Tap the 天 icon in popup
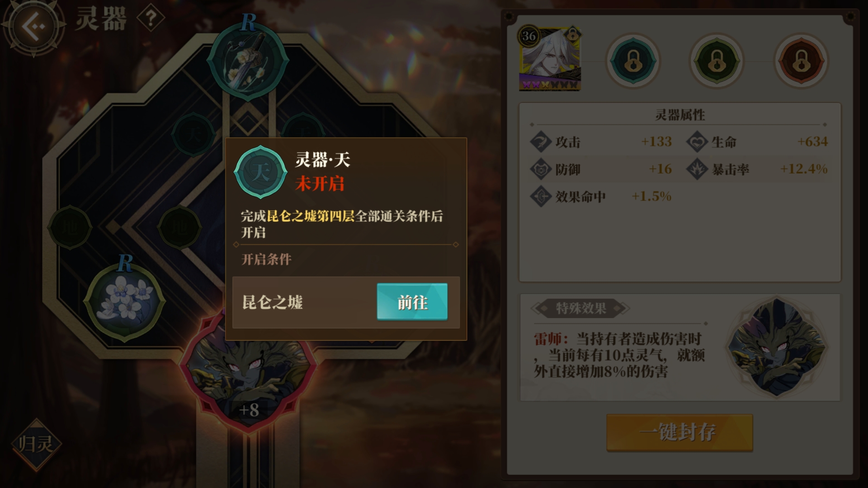This screenshot has width=868, height=488. click(x=260, y=172)
